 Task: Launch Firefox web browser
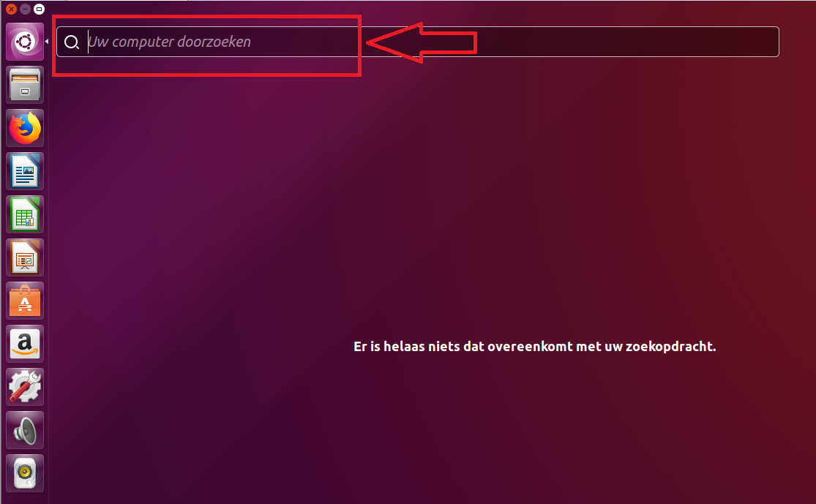pos(25,128)
